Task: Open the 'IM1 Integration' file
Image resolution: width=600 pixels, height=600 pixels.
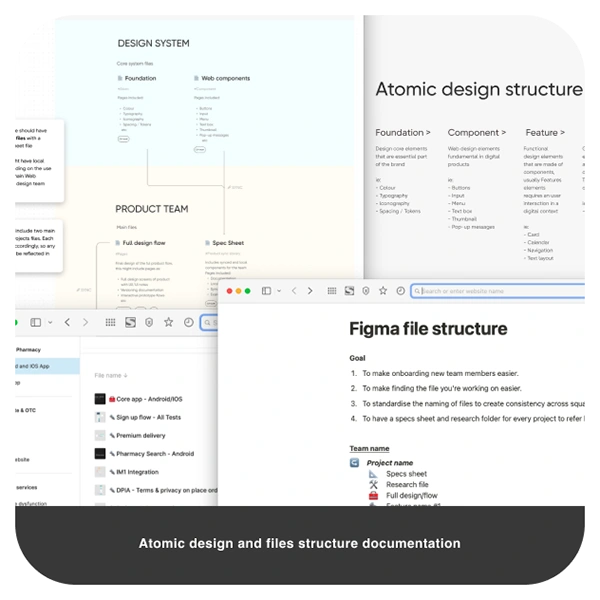Action: [137, 472]
